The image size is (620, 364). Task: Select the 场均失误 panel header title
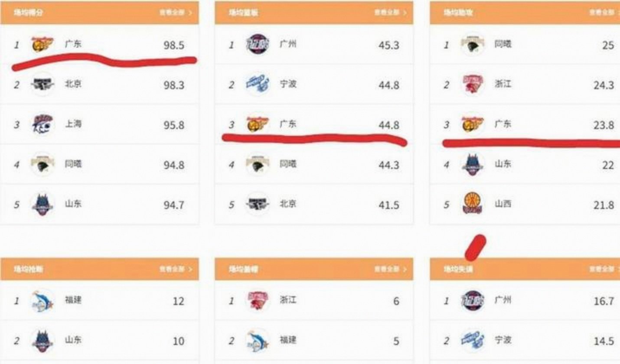click(458, 270)
